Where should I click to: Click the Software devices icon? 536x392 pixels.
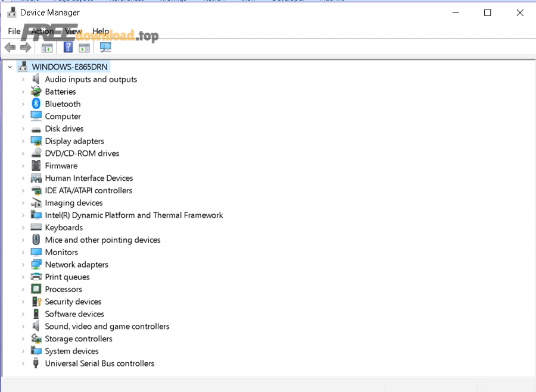coord(36,314)
